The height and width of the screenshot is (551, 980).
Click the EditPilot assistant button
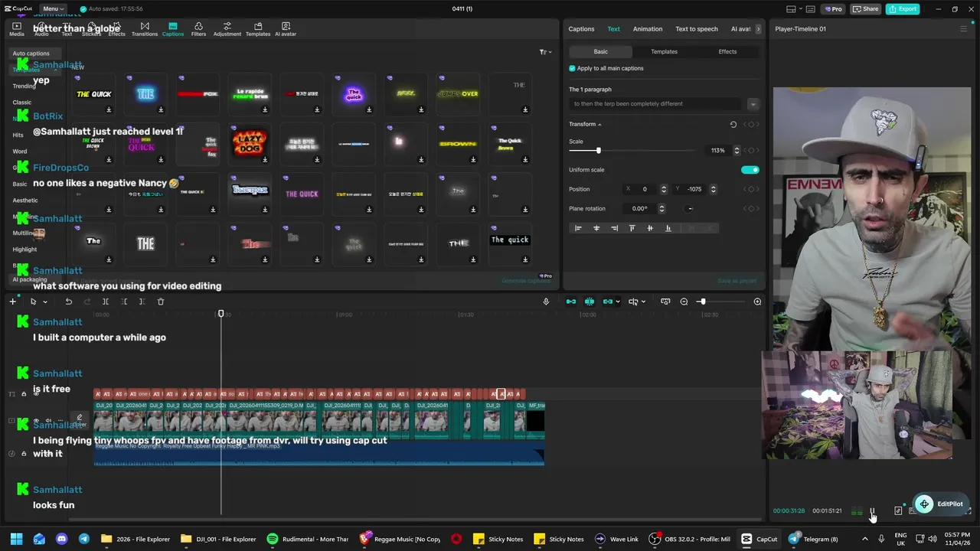941,504
